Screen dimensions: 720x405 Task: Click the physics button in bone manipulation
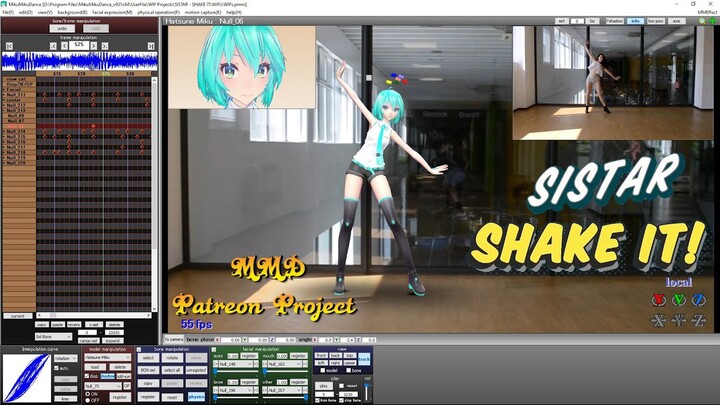[x=196, y=396]
